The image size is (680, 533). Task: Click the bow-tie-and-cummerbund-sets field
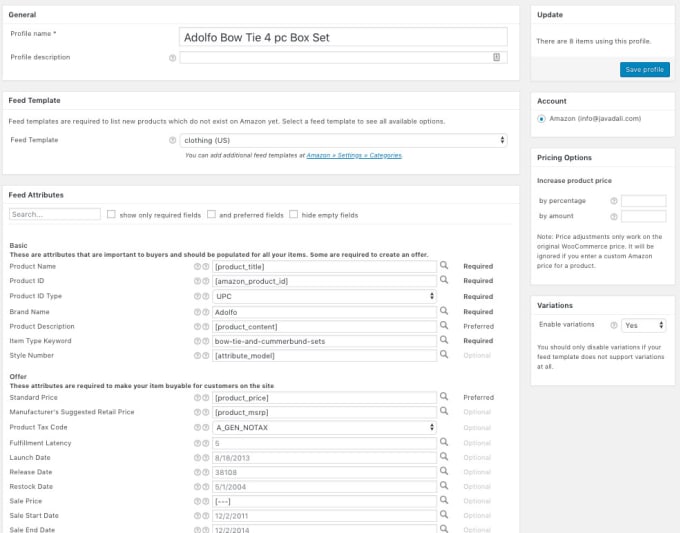(324, 341)
